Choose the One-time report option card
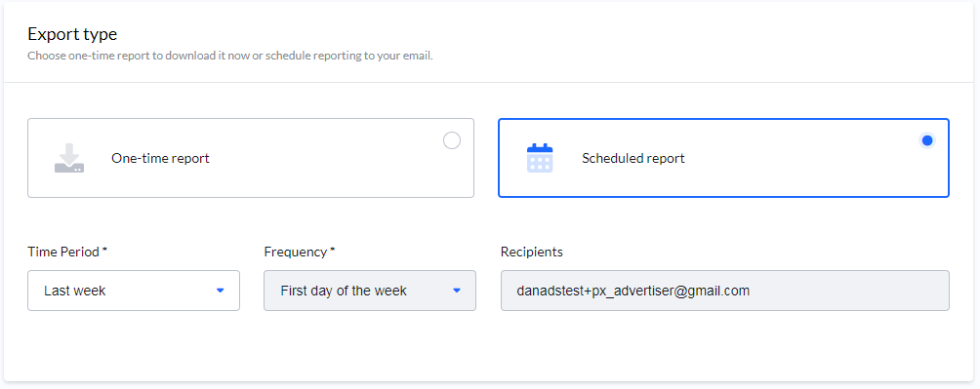980x389 pixels. tap(251, 158)
